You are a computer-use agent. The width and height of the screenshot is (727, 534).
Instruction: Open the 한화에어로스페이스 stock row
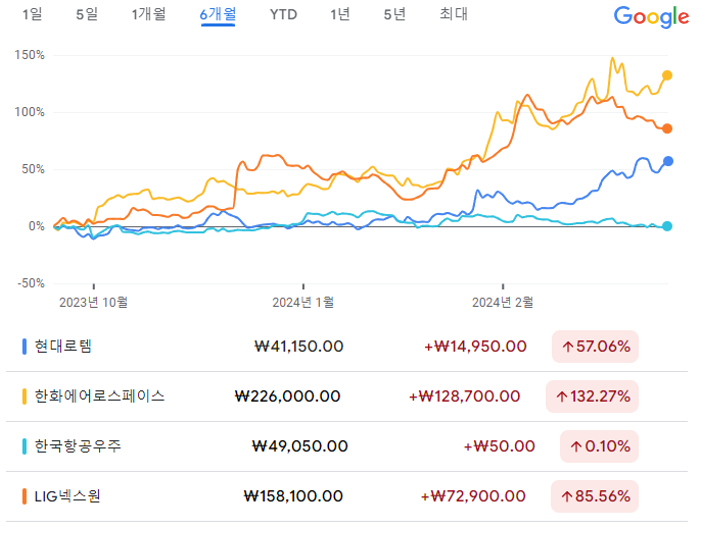(347, 396)
